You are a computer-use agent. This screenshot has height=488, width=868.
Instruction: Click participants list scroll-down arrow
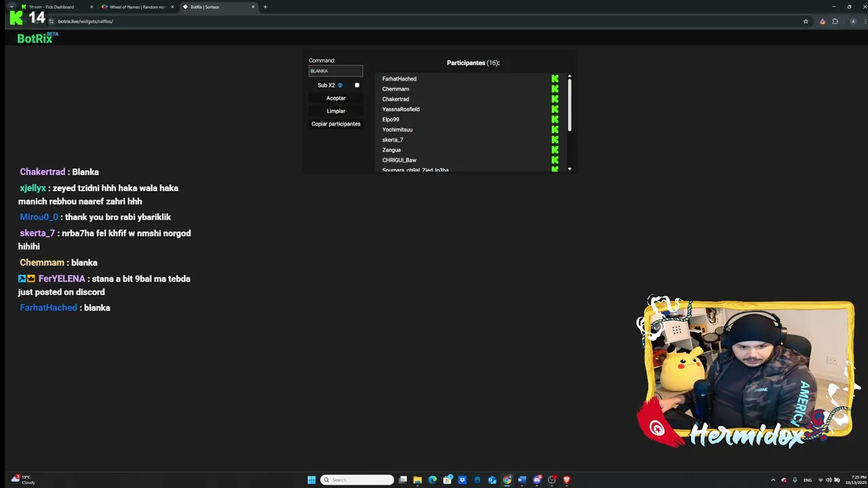coord(570,169)
